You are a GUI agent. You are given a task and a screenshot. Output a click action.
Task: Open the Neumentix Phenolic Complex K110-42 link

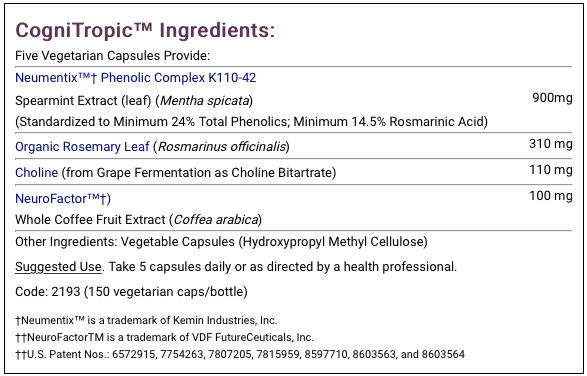point(136,78)
